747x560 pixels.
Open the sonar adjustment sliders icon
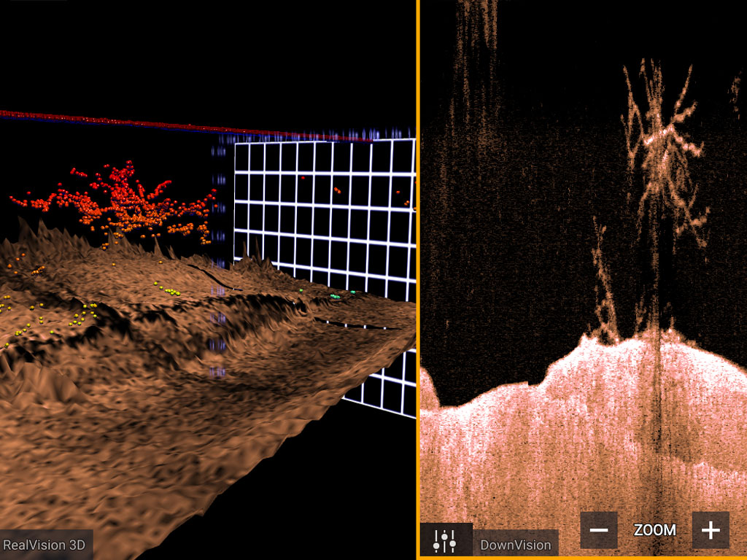(445, 540)
